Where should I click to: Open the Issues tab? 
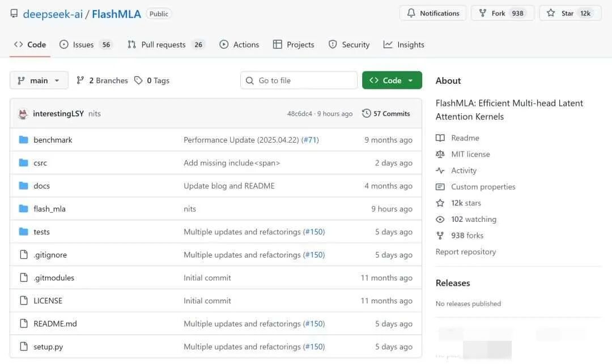[x=86, y=44]
